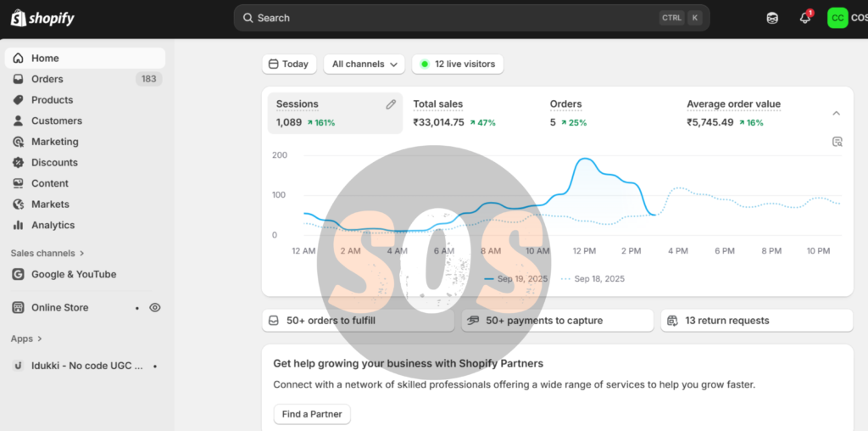Click the Search input field
The height and width of the screenshot is (431, 868).
pos(471,18)
